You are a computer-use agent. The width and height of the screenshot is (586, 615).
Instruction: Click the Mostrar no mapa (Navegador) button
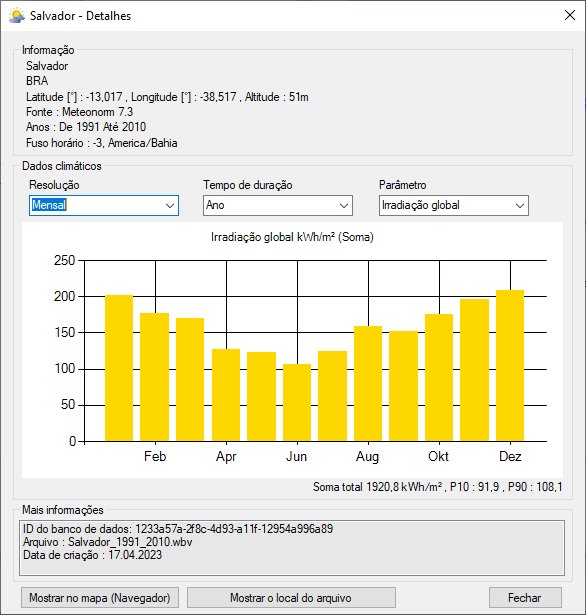(100, 598)
